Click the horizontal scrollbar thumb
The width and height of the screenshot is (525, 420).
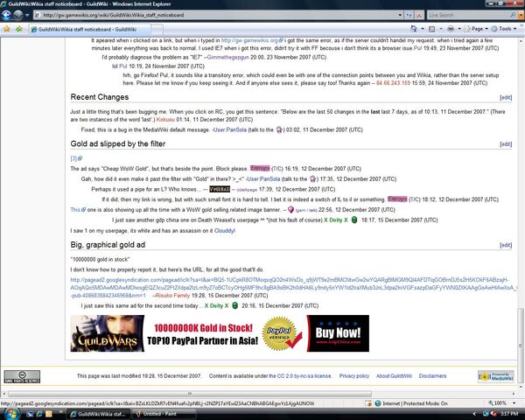[190, 394]
